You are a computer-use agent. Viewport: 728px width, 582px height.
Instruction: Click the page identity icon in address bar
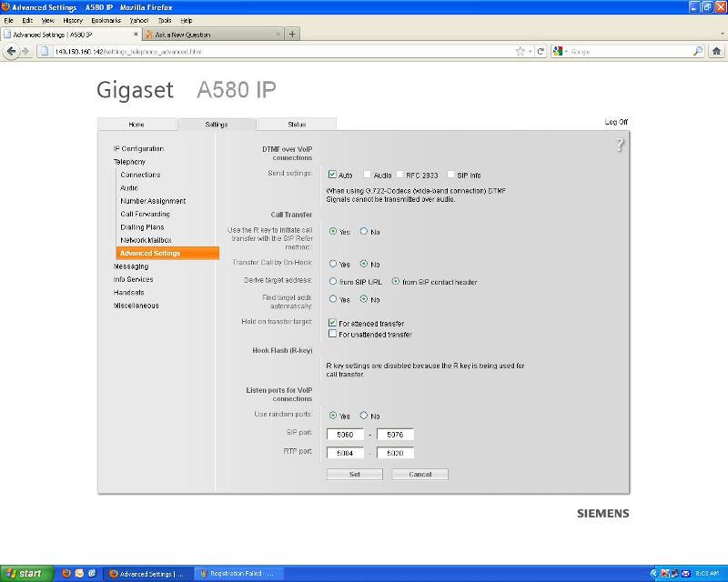tap(45, 52)
